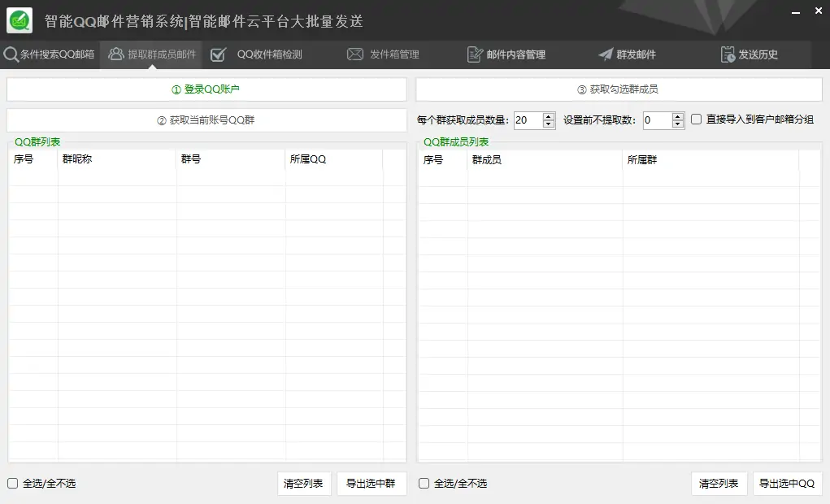Click the 所属QQ column header

(x=334, y=159)
